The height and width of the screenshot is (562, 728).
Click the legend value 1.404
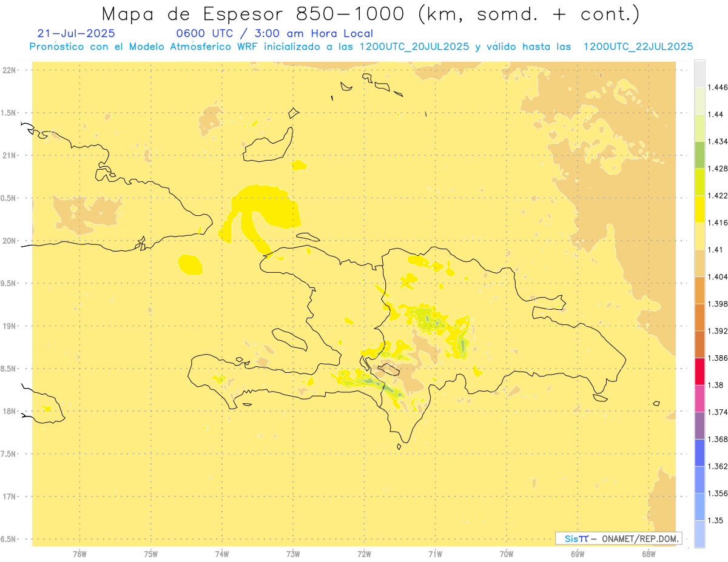point(718,276)
